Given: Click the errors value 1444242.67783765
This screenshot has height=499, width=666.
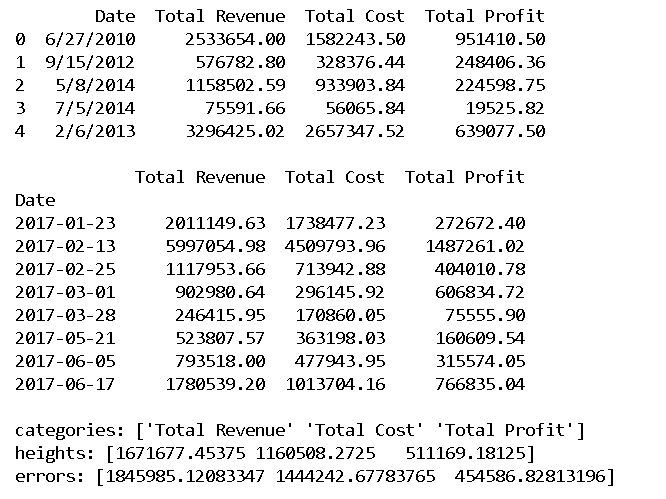Looking at the screenshot, I should [356, 476].
